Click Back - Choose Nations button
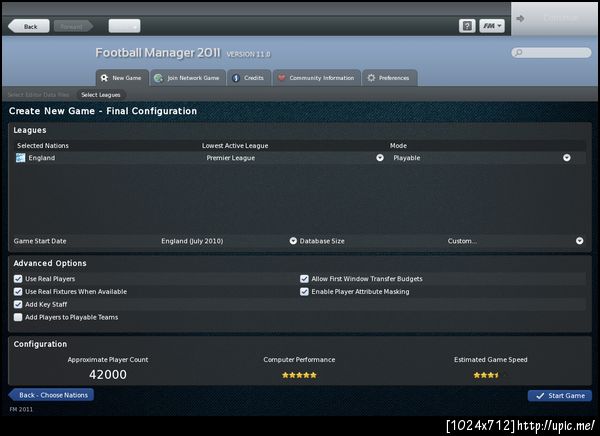Viewport: 600px width, 436px height. coord(51,395)
